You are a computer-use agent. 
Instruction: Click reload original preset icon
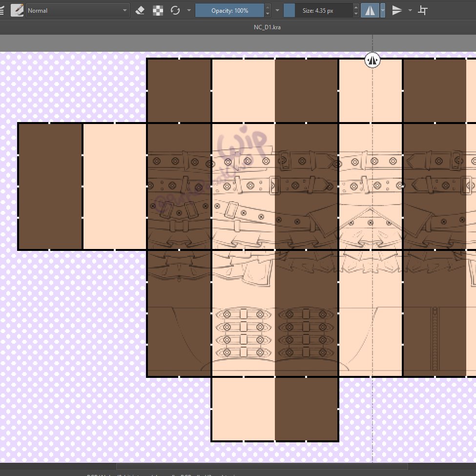(x=175, y=10)
